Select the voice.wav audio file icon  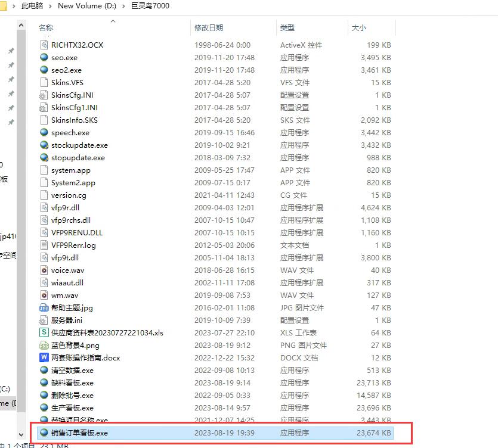tap(44, 270)
